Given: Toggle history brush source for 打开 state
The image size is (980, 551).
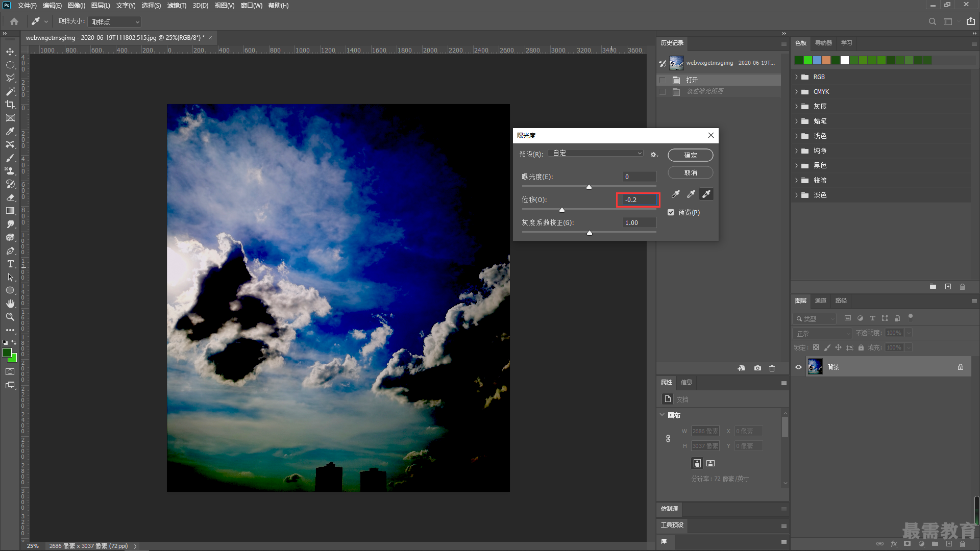Looking at the screenshot, I should tap(663, 80).
